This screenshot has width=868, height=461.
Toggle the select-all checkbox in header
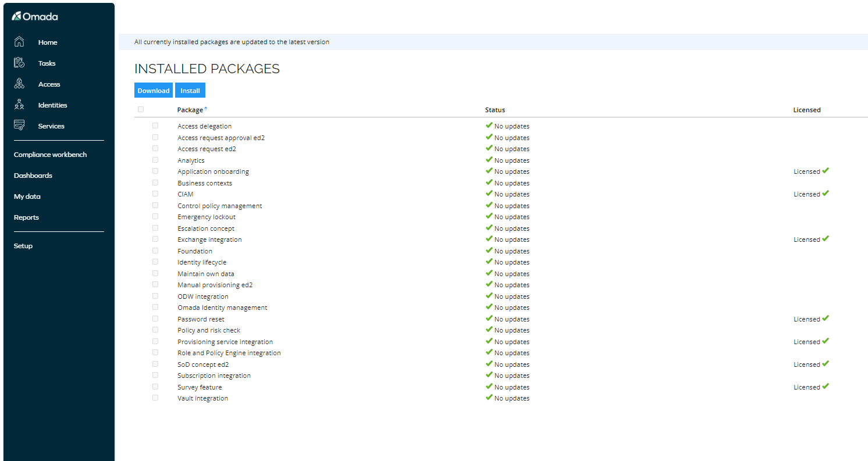point(141,109)
